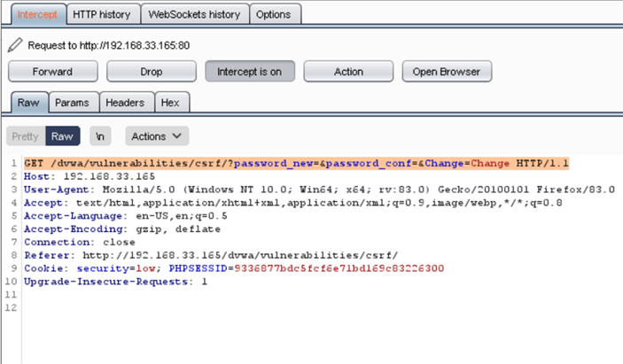Toggle the \n non-printable characters button
623x364 pixels.
click(x=100, y=136)
